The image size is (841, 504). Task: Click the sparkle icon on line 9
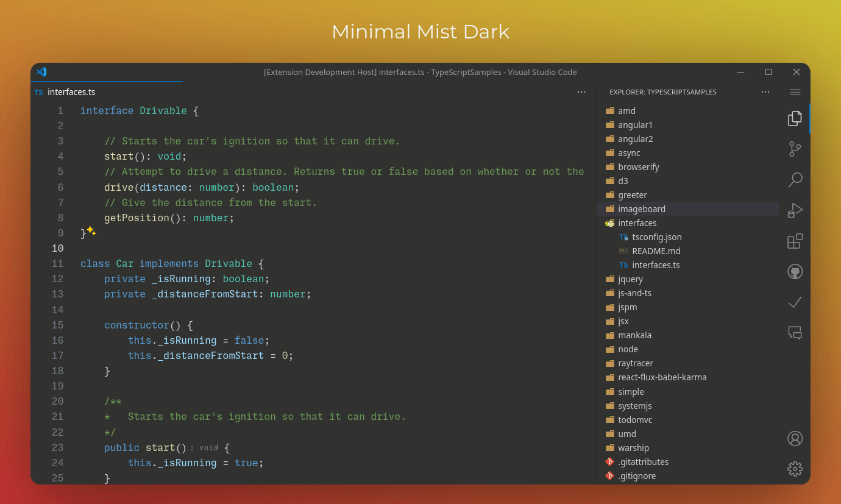click(x=90, y=232)
